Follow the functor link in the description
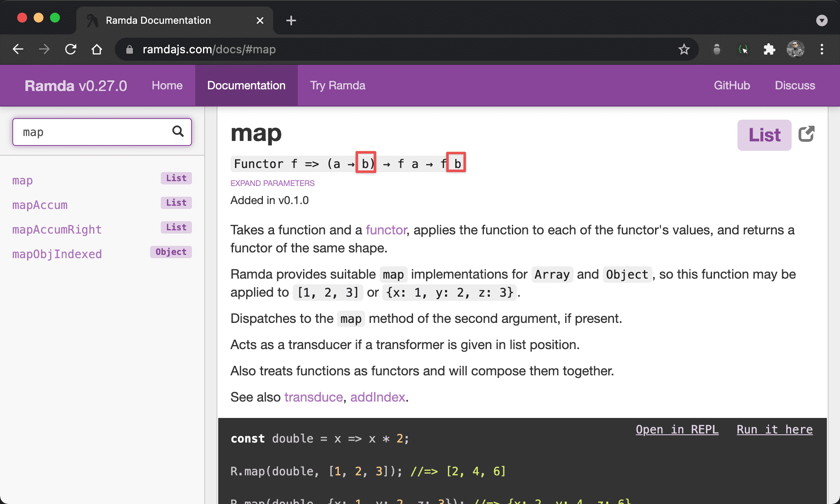This screenshot has height=504, width=840. click(386, 230)
